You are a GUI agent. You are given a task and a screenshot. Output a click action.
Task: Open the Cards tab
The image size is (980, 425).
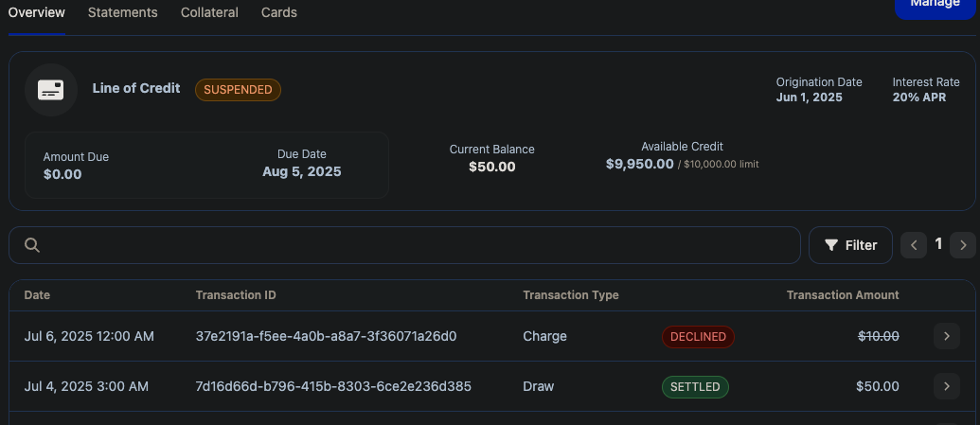point(278,12)
